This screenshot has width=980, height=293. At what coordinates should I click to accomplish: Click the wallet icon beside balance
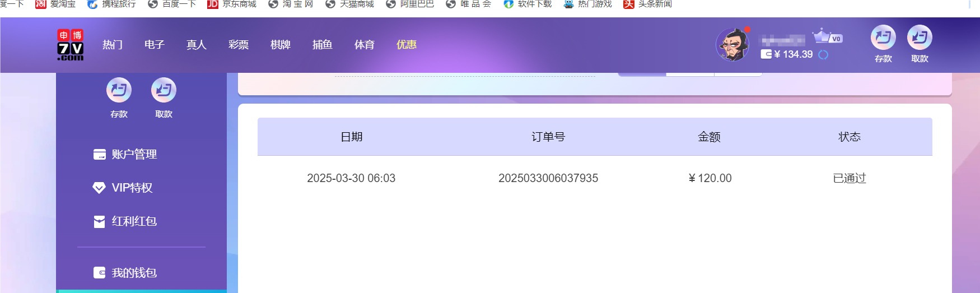766,54
